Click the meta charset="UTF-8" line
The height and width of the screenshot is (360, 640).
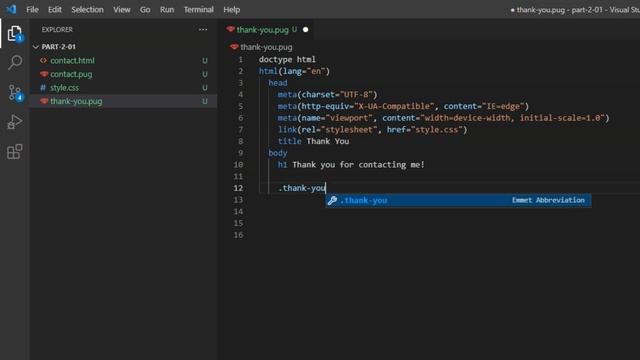point(327,95)
